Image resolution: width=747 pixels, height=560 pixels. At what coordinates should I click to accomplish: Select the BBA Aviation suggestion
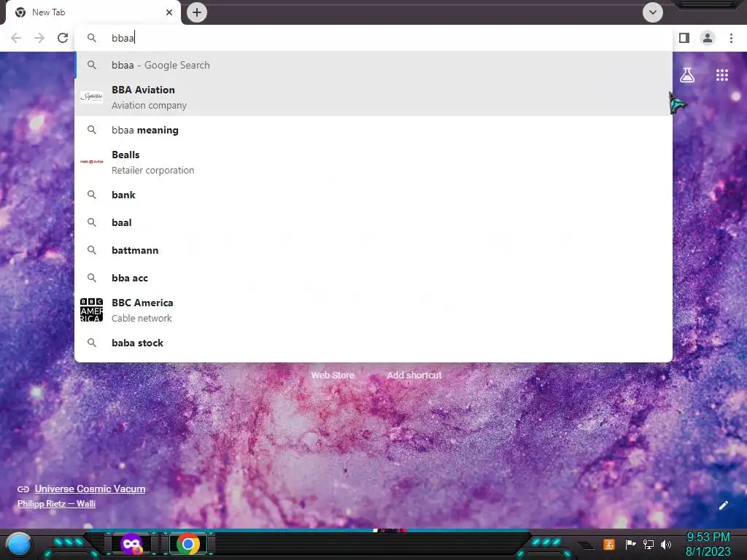[373, 97]
